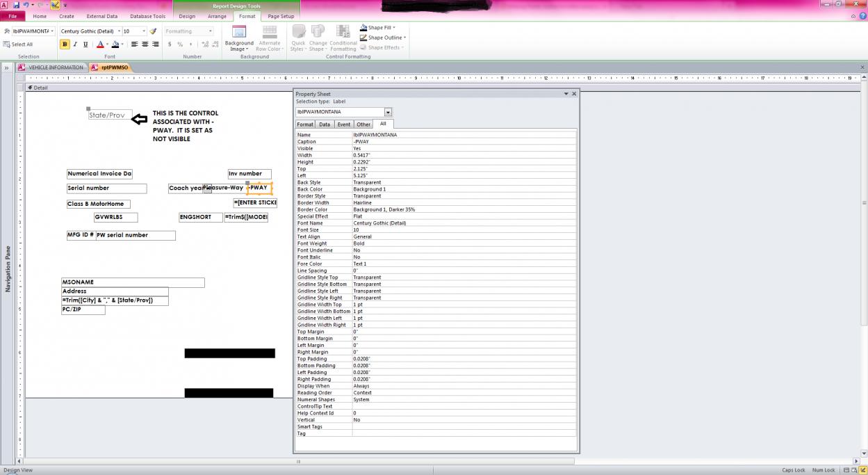
Task: Center text alignment icon in Font group
Action: tap(145, 45)
